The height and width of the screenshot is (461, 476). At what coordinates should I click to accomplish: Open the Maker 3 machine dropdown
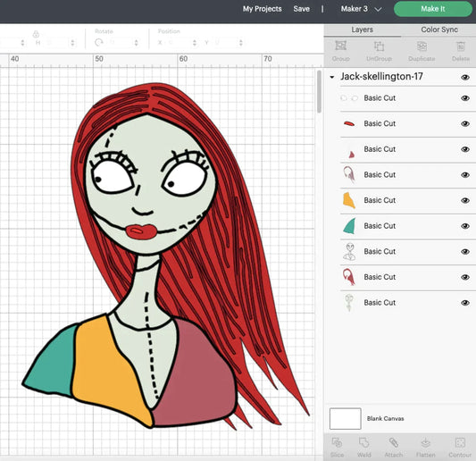click(x=361, y=9)
